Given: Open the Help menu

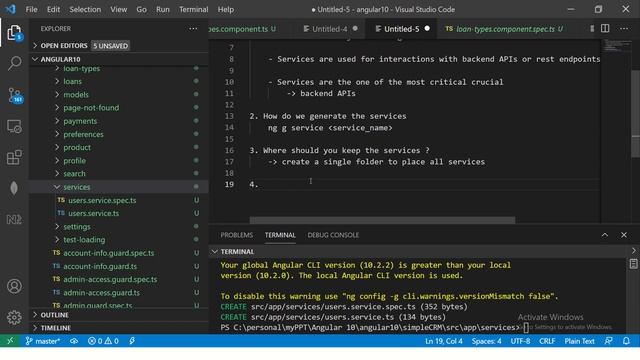Looking at the screenshot, I should pyautogui.click(x=226, y=9).
